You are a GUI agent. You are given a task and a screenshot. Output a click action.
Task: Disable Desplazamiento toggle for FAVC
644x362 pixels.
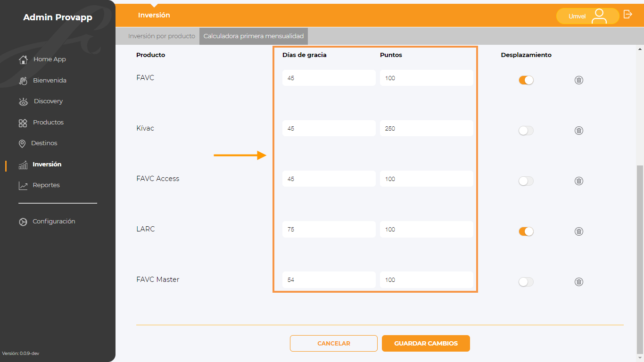coord(526,80)
